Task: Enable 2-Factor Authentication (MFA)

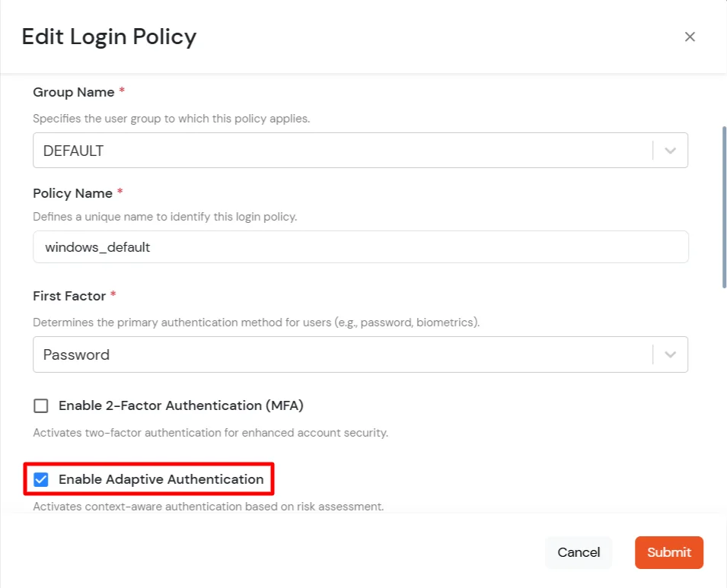Action: pyautogui.click(x=41, y=405)
